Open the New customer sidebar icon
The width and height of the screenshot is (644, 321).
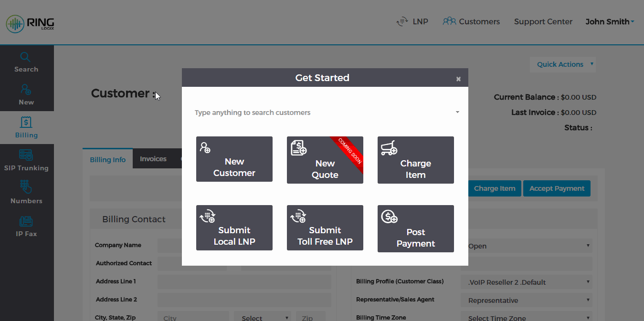point(26,95)
